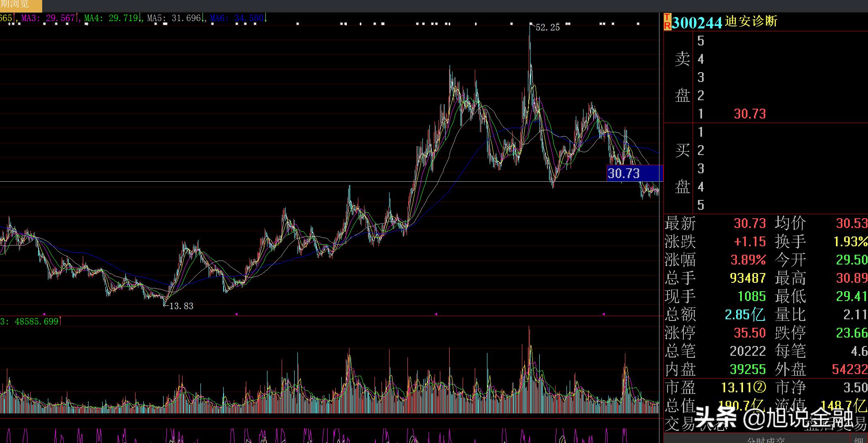Click the circled 2 icon beside 市盈
Screen dimensions: 868x443
[759, 387]
